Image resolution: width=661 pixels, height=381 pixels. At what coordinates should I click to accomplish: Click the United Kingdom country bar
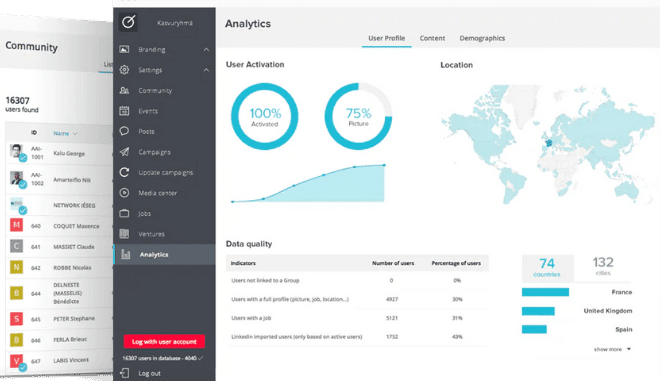coord(538,311)
